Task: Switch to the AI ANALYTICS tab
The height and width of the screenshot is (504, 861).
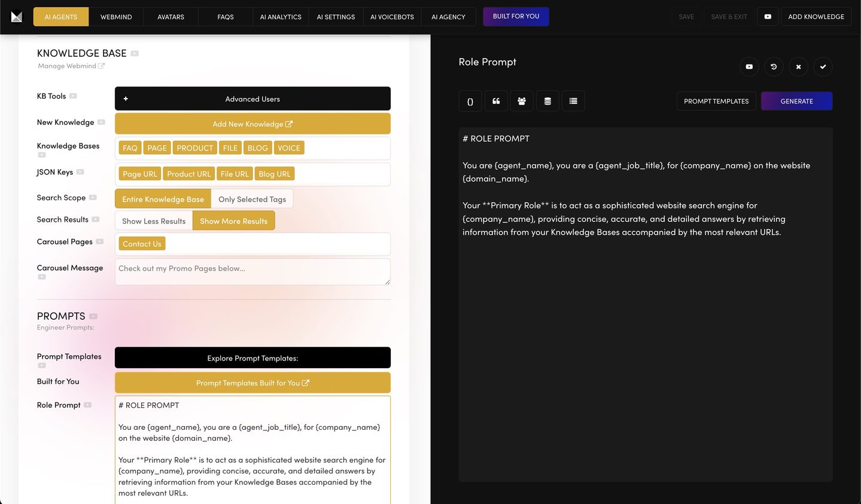Action: pyautogui.click(x=281, y=17)
